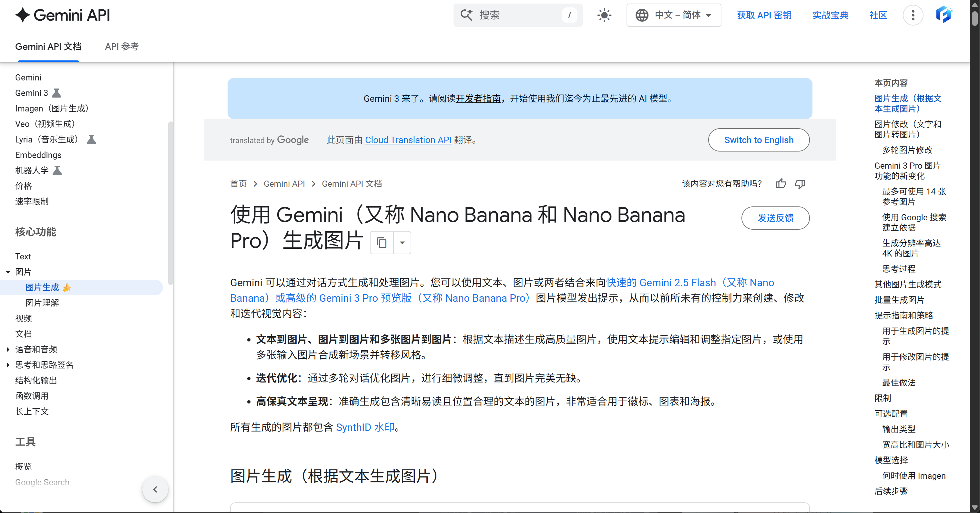Expand the 思考和思路签名 tree section
This screenshot has width=980, height=513.
pos(8,365)
